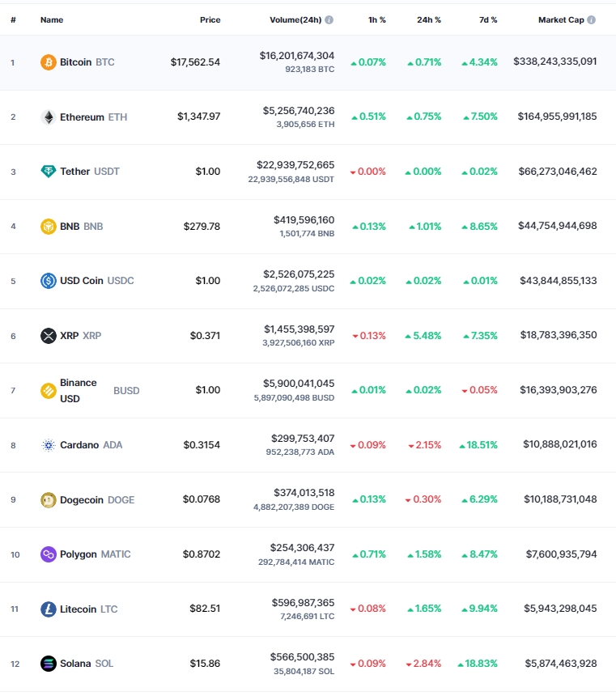Sort by the # rank column header
Screen dimensions: 616x696
click(13, 20)
